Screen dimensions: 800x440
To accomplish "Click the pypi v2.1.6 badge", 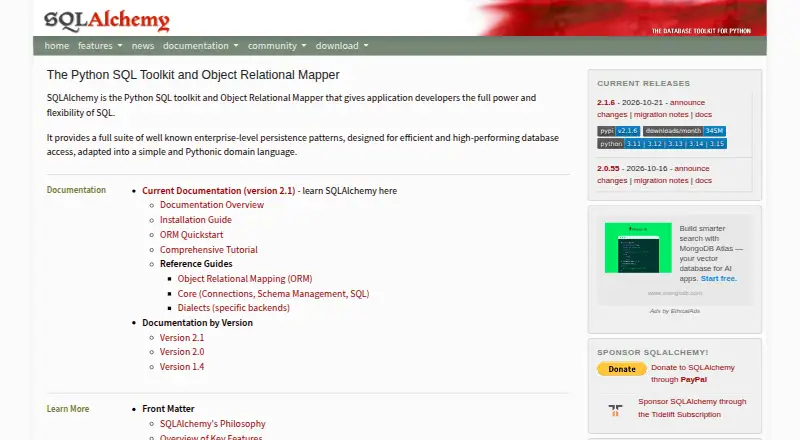I will click(618, 131).
